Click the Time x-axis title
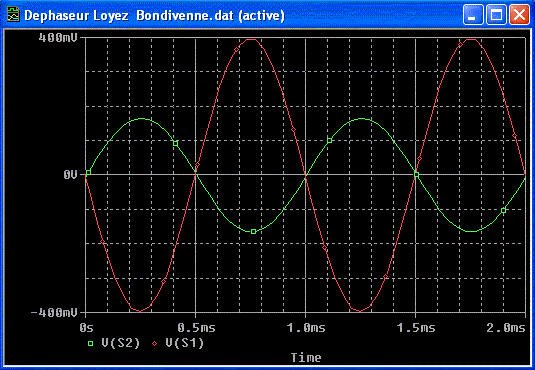This screenshot has height=370, width=535. (306, 357)
